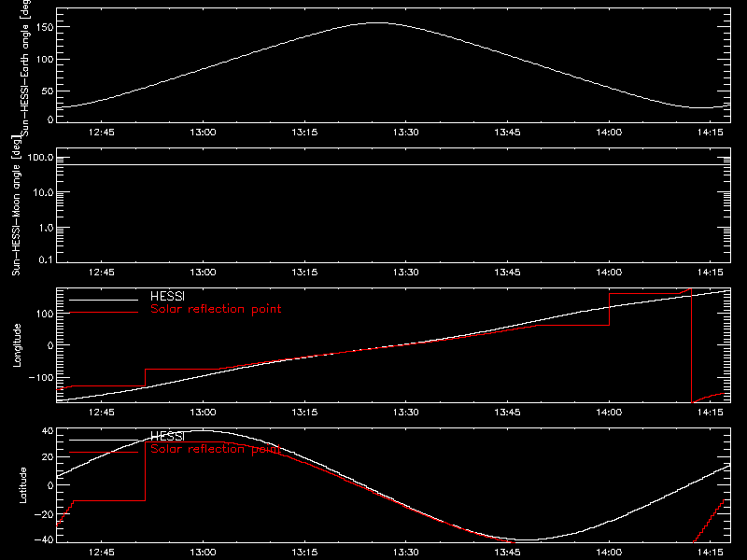Click the 'Longitude' y-axis title

[17, 345]
